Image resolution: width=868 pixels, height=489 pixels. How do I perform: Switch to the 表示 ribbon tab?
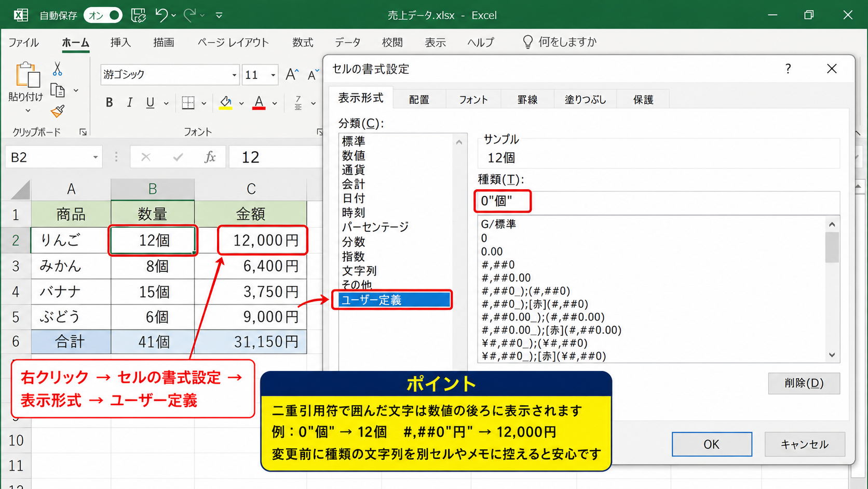pos(435,43)
